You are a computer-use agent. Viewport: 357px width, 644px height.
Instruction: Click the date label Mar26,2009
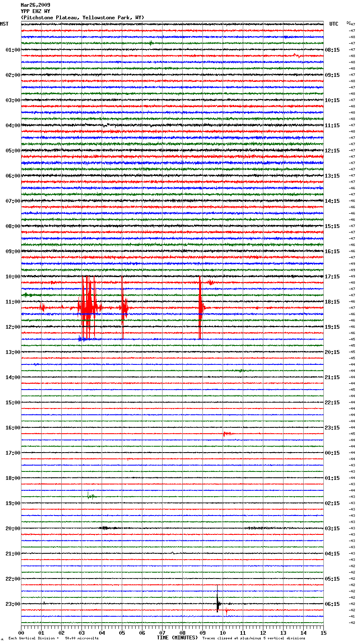click(x=35, y=5)
